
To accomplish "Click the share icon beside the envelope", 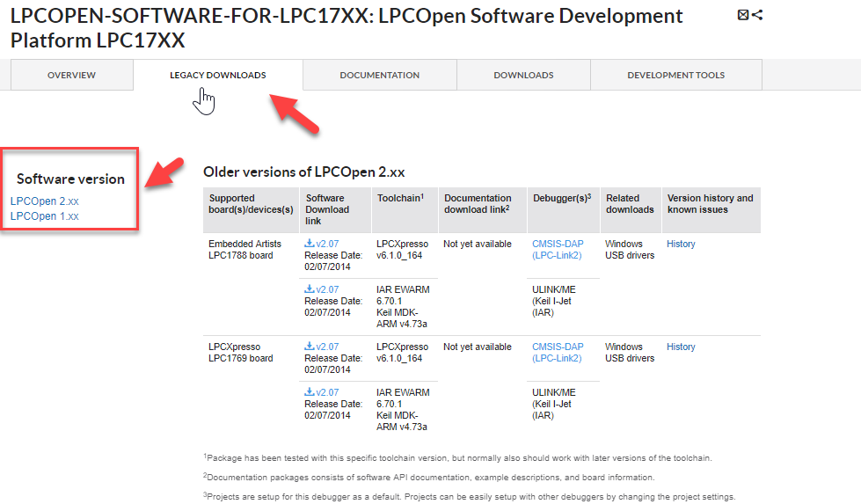I will click(x=757, y=15).
